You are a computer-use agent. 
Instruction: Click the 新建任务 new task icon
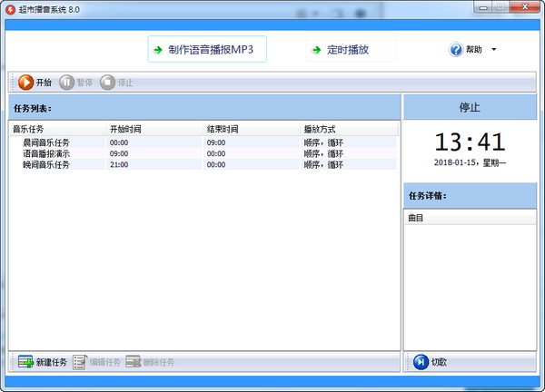coord(25,362)
